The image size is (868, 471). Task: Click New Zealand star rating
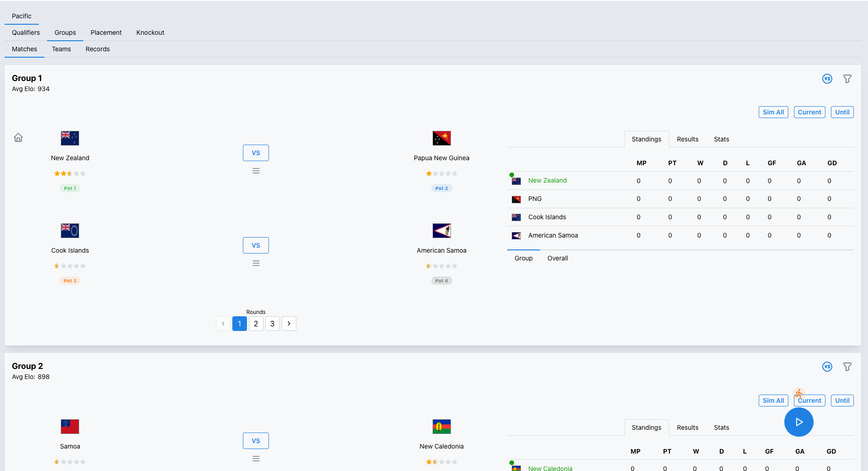pos(70,173)
